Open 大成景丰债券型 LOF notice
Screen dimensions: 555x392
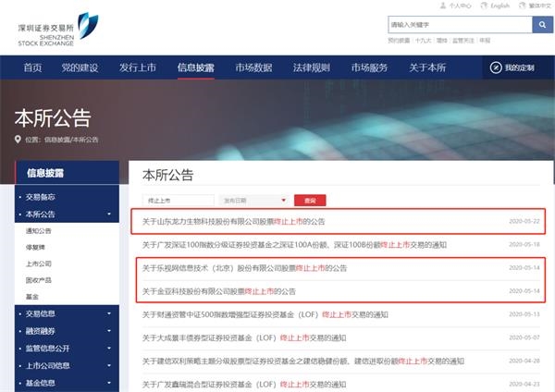click(x=244, y=337)
